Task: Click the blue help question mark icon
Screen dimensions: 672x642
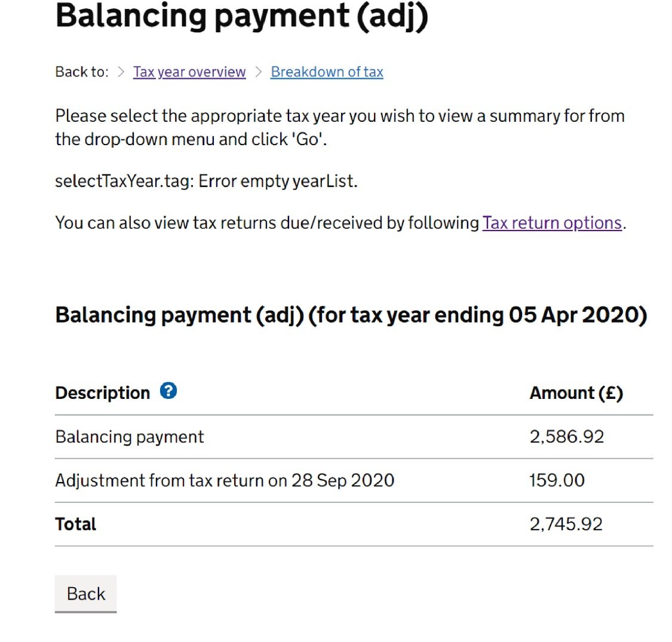Action: tap(168, 391)
